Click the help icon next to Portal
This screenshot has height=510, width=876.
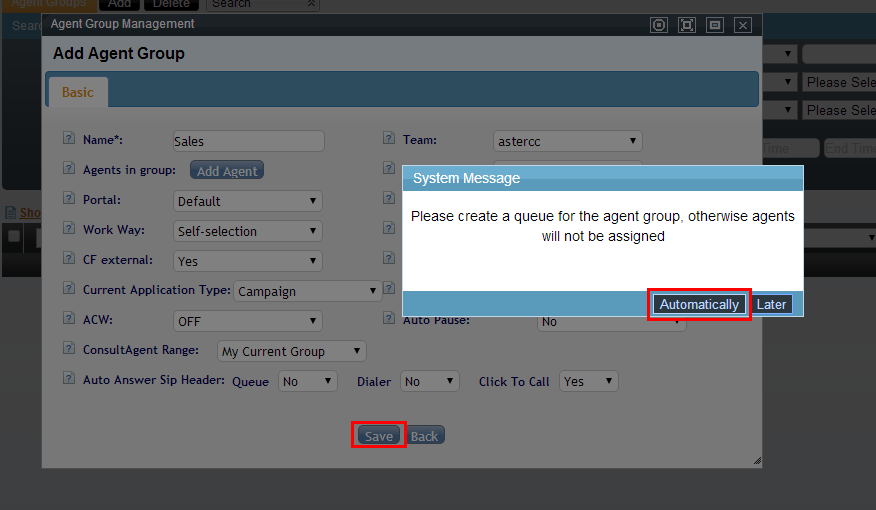69,199
